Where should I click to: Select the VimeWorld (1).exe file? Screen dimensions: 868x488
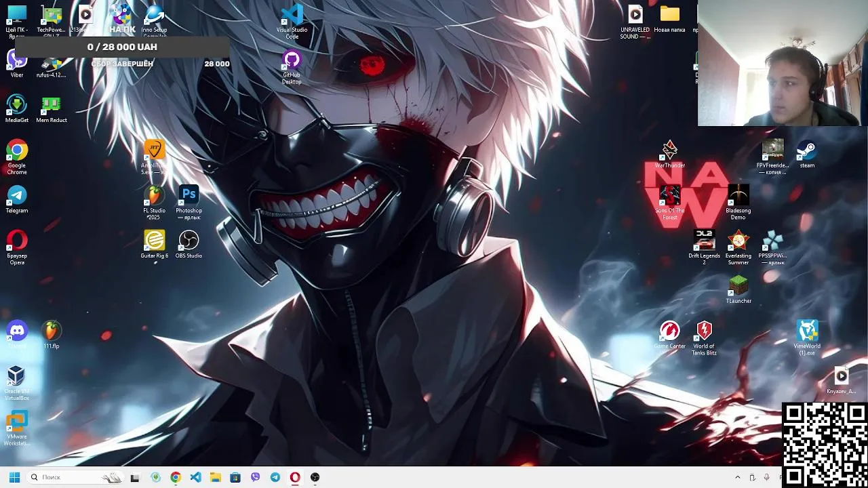[x=807, y=338]
